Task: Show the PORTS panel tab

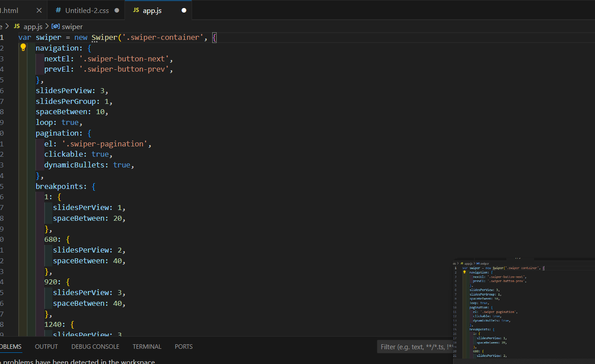Action: pos(184,347)
